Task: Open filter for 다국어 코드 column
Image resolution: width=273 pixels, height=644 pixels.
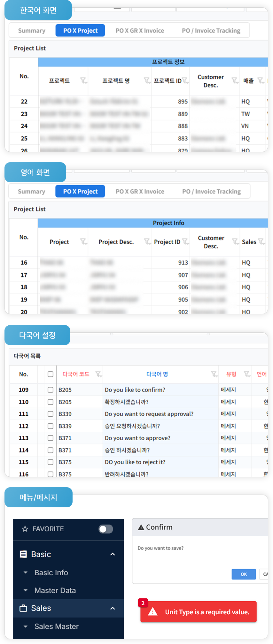Action: click(98, 374)
